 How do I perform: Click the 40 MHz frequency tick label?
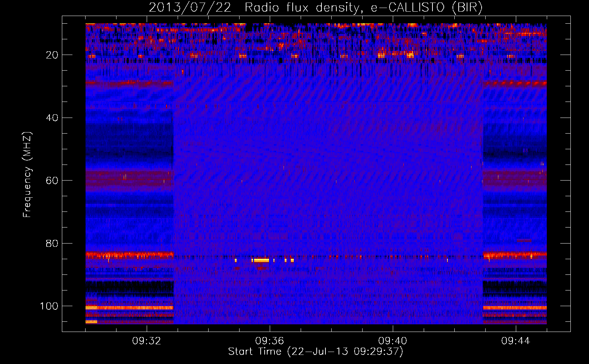(52, 118)
